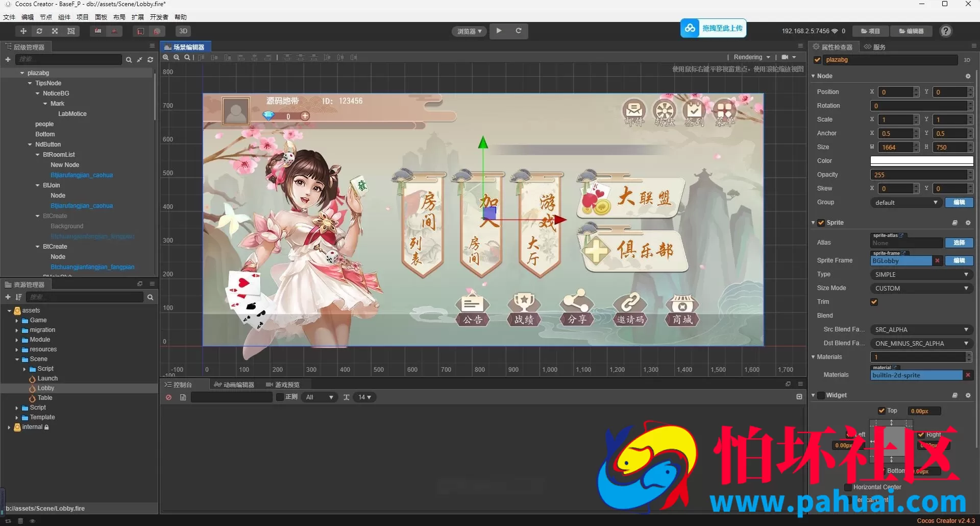
Task: Switch to the 服务 tab
Action: click(x=875, y=47)
